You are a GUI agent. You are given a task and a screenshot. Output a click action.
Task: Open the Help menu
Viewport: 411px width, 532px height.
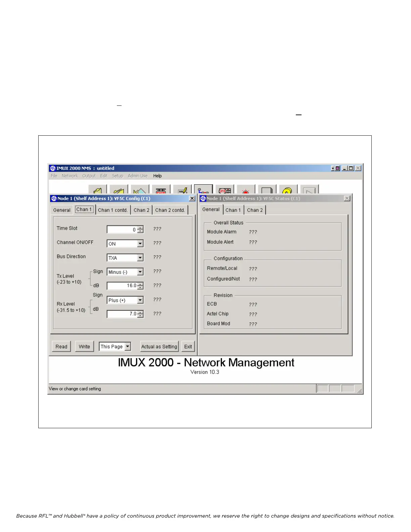pyautogui.click(x=157, y=176)
